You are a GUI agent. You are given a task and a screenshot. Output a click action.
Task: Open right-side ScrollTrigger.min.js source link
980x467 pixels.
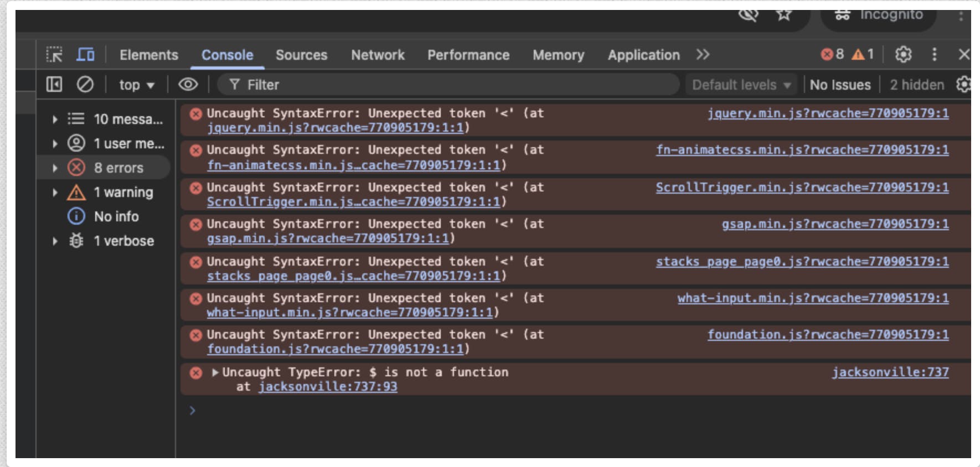802,188
